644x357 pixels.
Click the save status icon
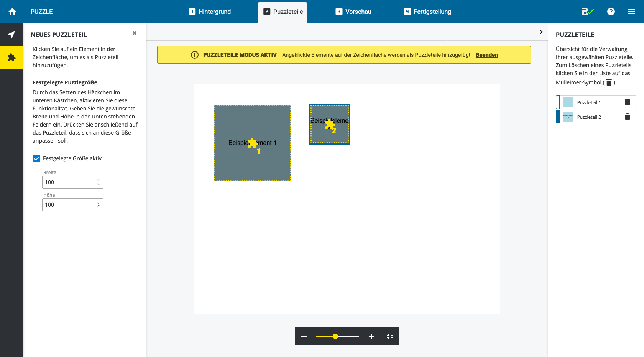coord(587,12)
